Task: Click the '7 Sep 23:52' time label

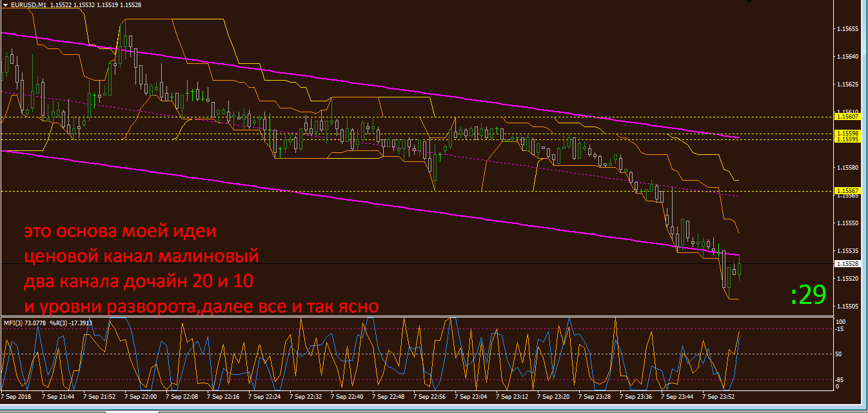Action: [x=720, y=397]
